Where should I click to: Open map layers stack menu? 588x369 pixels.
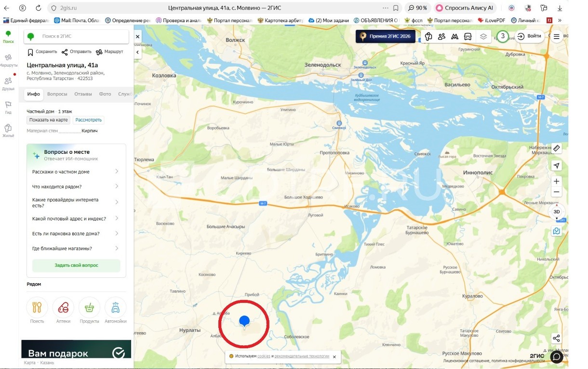(483, 37)
